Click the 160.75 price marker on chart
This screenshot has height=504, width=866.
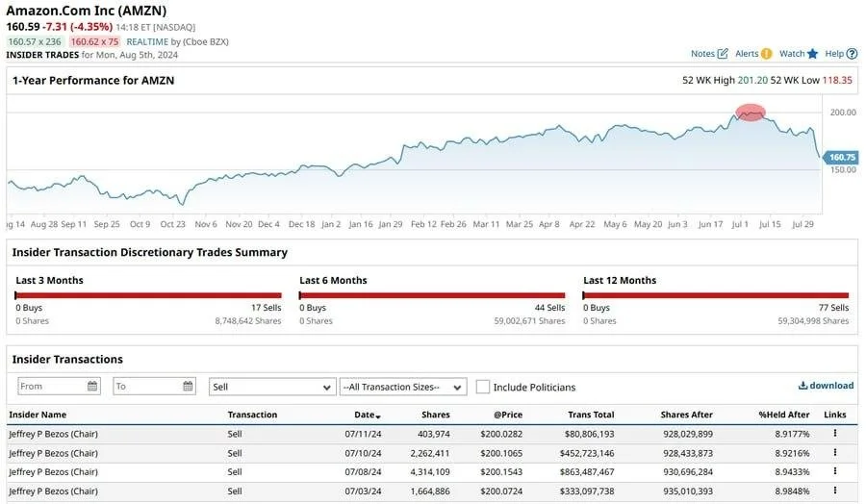841,158
